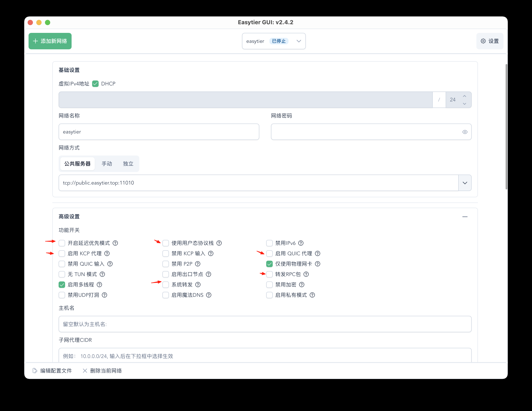
Task: Click help icon next to 启用多线程
Action: click(x=99, y=284)
